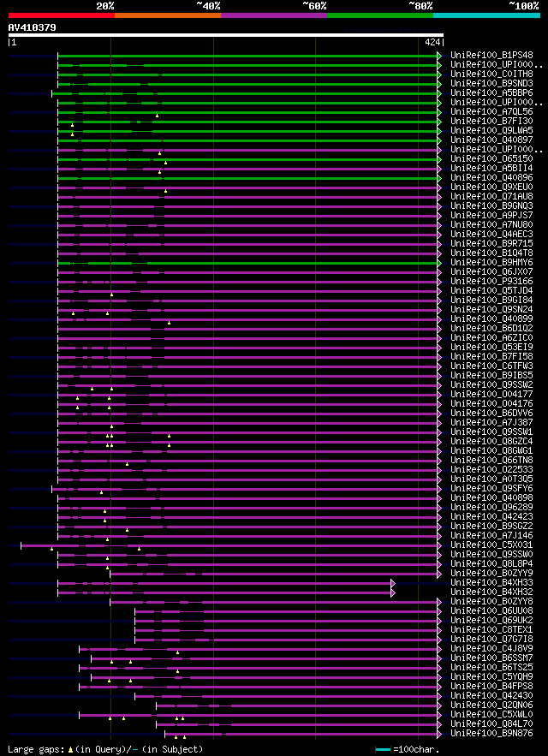Click the yellow triangle in the Large gaps legend
This screenshot has width=548, height=756.
[x=70, y=749]
